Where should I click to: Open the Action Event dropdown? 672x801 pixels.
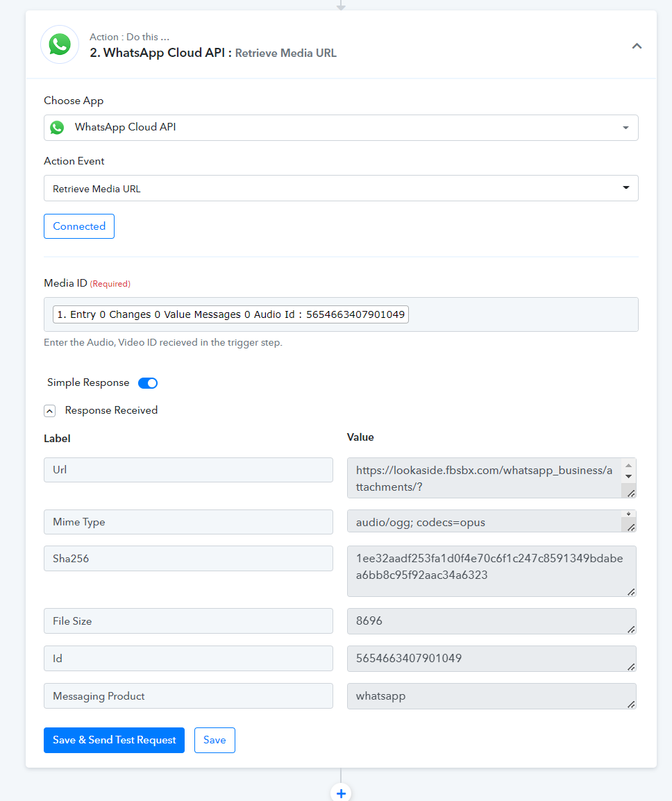[340, 188]
